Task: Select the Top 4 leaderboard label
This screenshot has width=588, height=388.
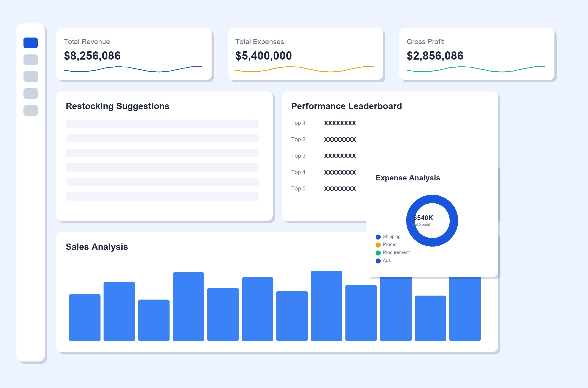Action: click(298, 172)
